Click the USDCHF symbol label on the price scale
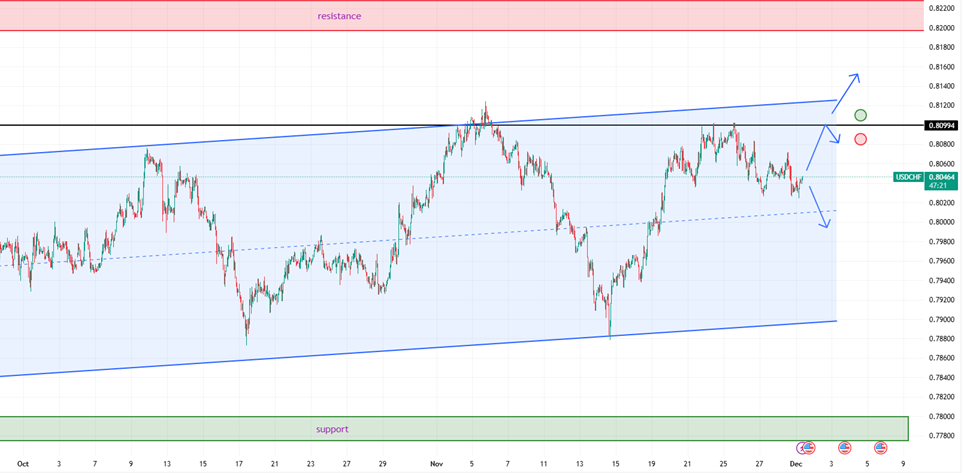Image resolution: width=967 pixels, height=473 pixels. 908,177
